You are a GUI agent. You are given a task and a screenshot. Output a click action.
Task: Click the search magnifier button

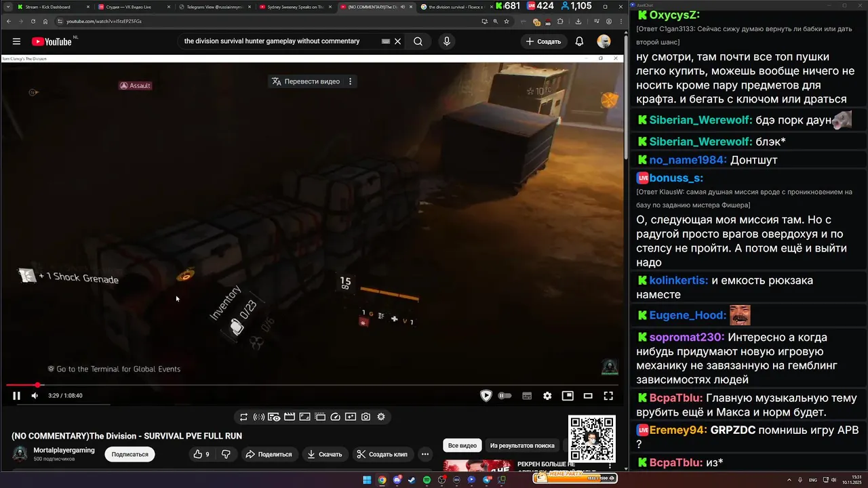pos(418,41)
